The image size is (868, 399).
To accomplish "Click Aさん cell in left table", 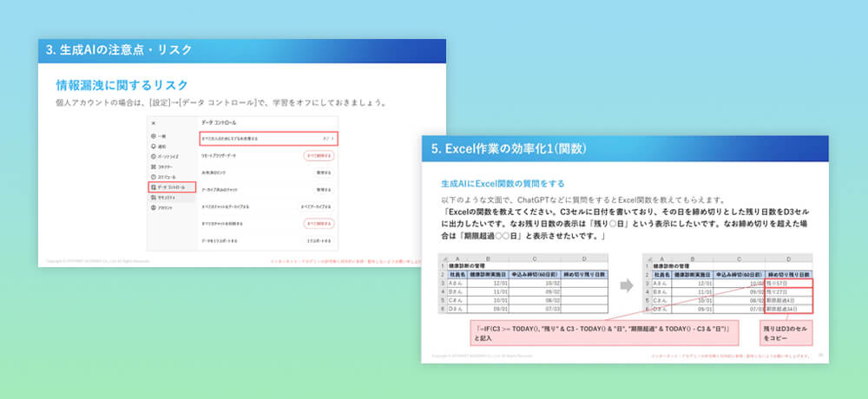I will pyautogui.click(x=457, y=284).
